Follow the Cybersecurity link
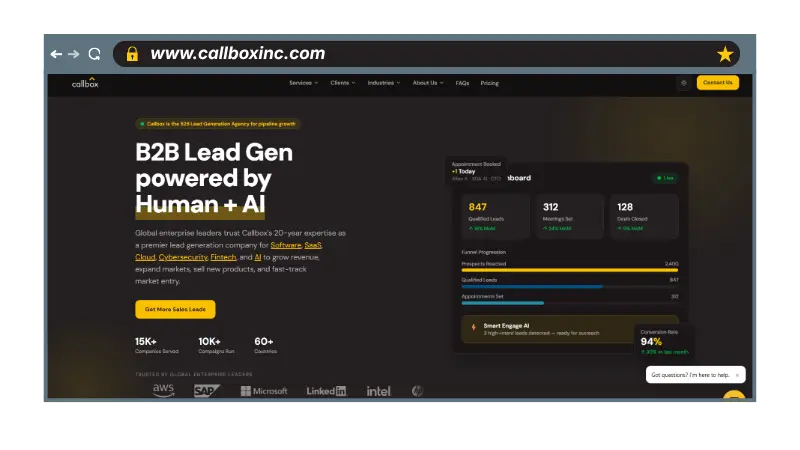The width and height of the screenshot is (800, 450). (183, 257)
